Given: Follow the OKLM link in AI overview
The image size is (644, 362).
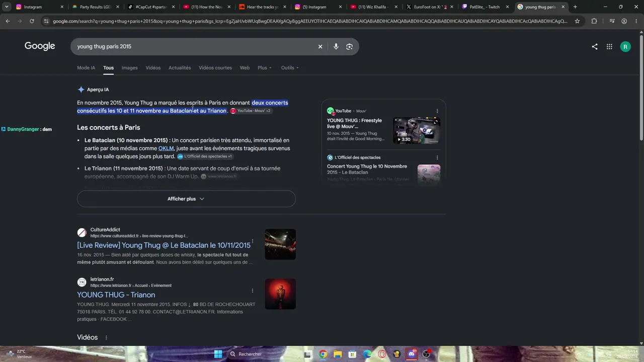Looking at the screenshot, I should coord(166,148).
